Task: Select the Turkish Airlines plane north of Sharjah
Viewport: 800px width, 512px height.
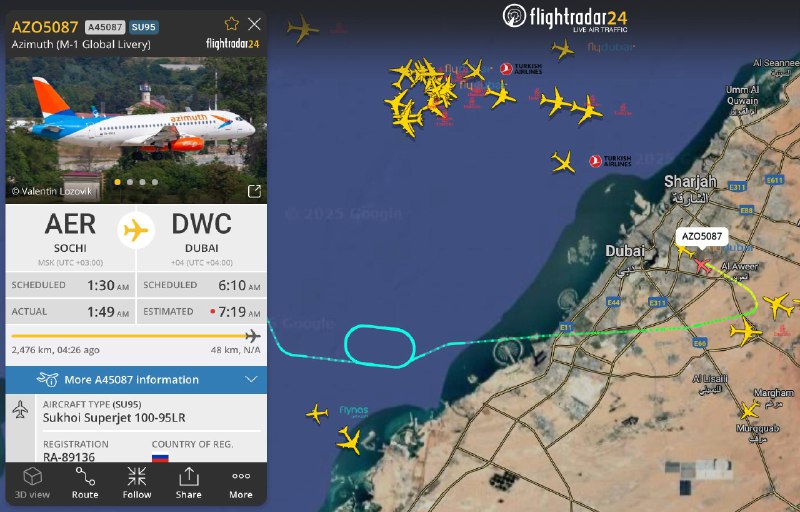Action: point(563,162)
